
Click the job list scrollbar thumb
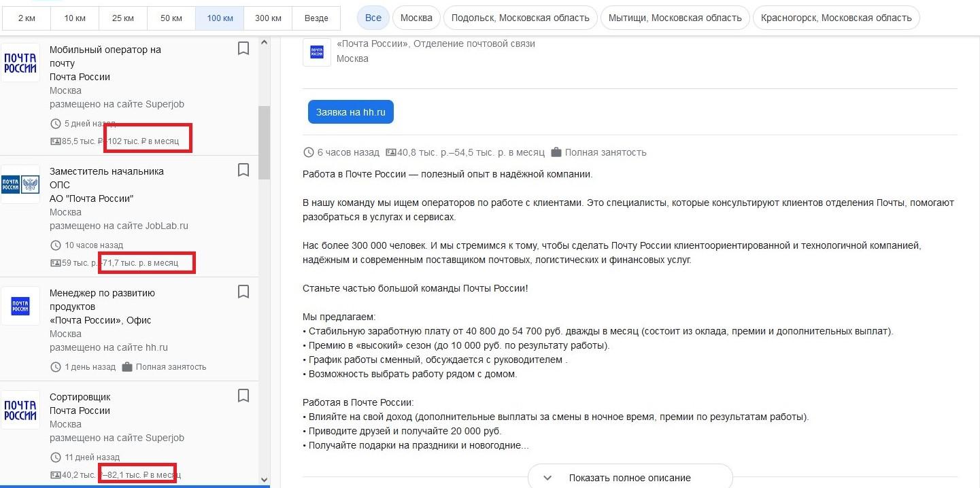point(265,143)
